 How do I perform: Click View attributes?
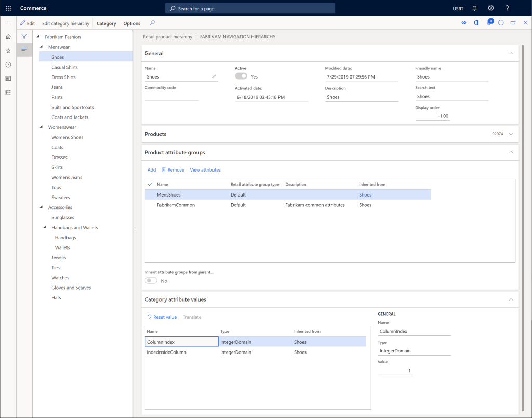[205, 170]
